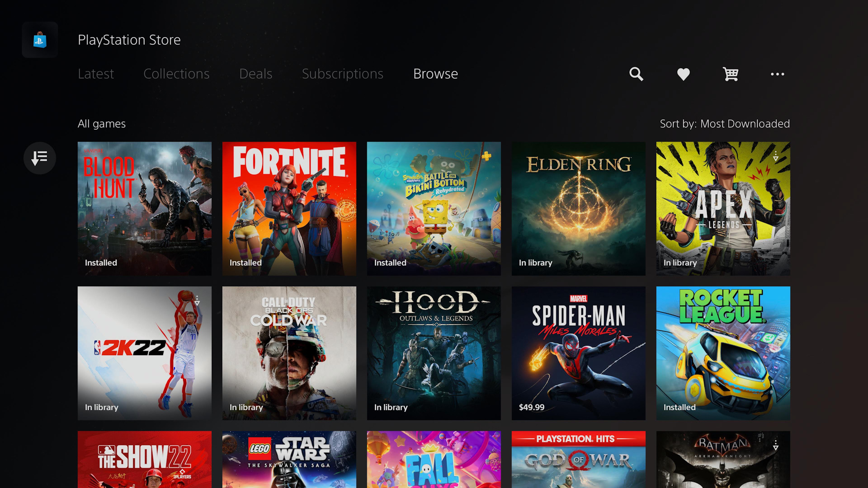Open LEGO Star Wars Skywalker Saga tile

(289, 460)
